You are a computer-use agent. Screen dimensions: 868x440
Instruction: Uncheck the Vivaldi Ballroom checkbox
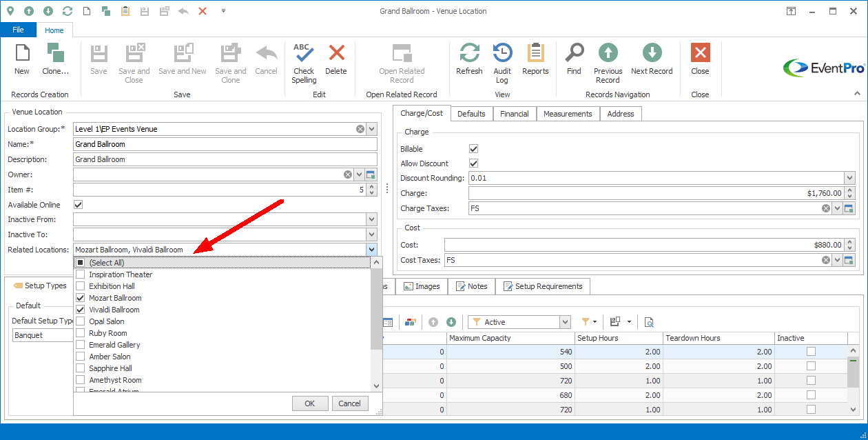80,310
